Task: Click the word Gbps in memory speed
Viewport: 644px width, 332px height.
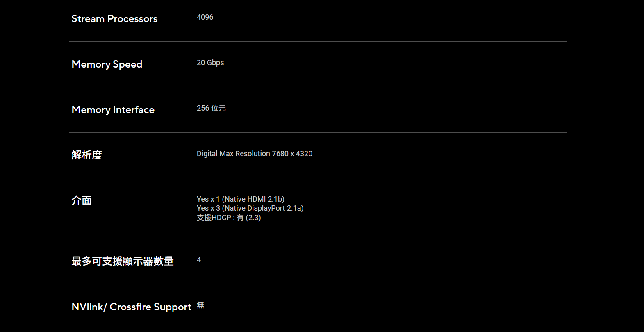Action: [216, 63]
